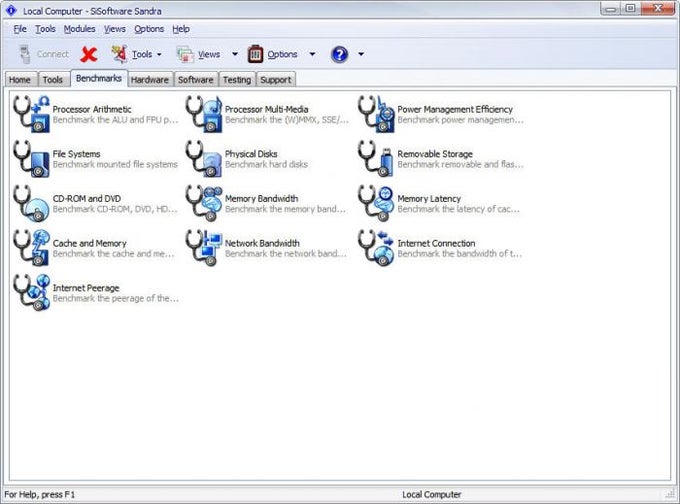Minimize the SiSoftware Sandra window
Viewport: 680px width, 504px height.
tap(611, 8)
